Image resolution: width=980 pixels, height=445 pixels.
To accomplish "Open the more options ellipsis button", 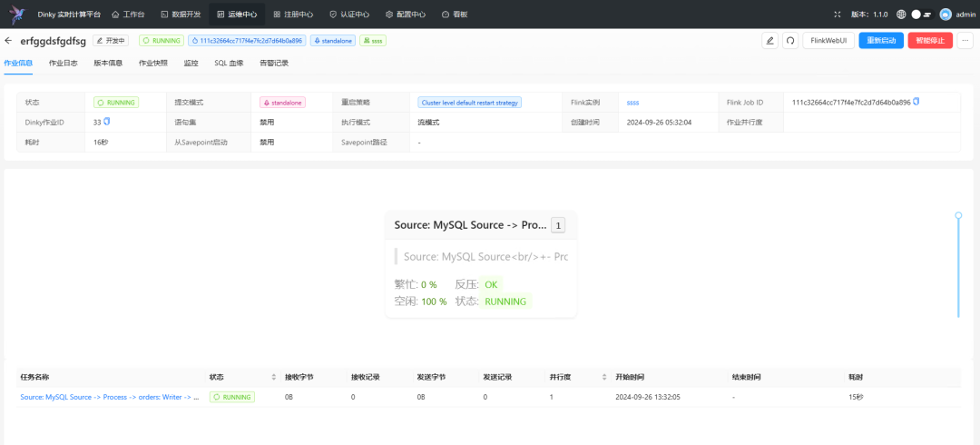I will pos(965,41).
